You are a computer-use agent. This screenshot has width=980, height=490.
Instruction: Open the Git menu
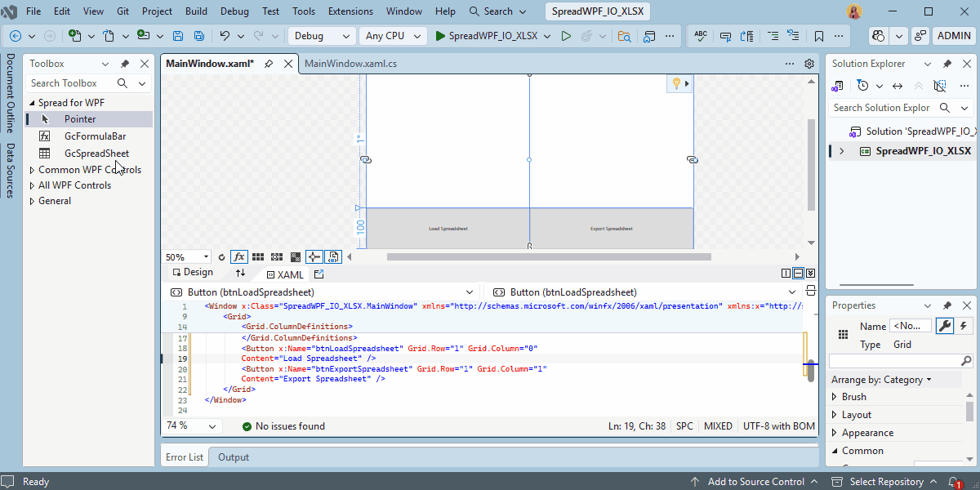[122, 11]
